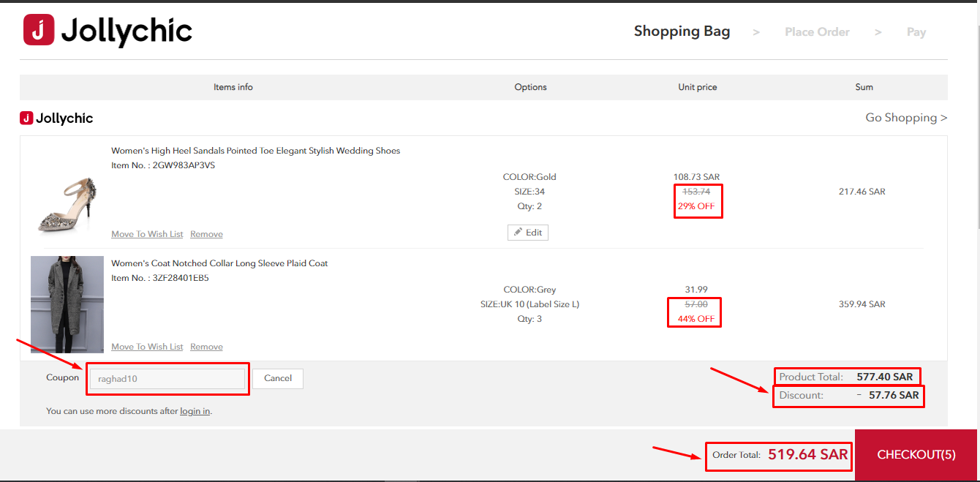980x482 pixels.
Task: Follow the login in link
Action: [195, 411]
